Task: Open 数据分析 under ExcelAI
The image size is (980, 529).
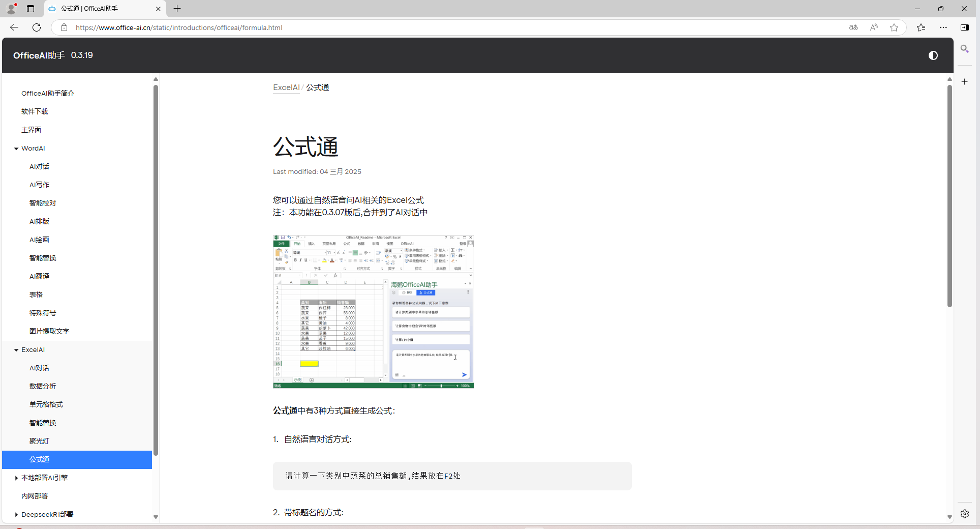Action: click(43, 387)
